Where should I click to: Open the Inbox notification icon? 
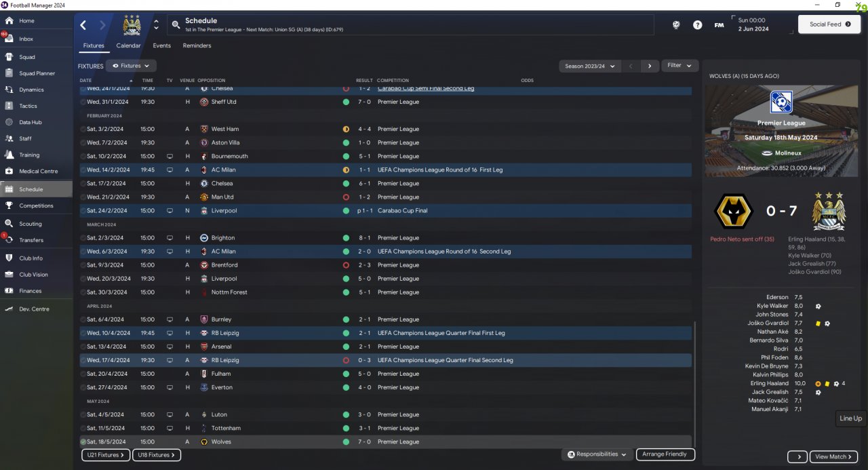pos(8,39)
